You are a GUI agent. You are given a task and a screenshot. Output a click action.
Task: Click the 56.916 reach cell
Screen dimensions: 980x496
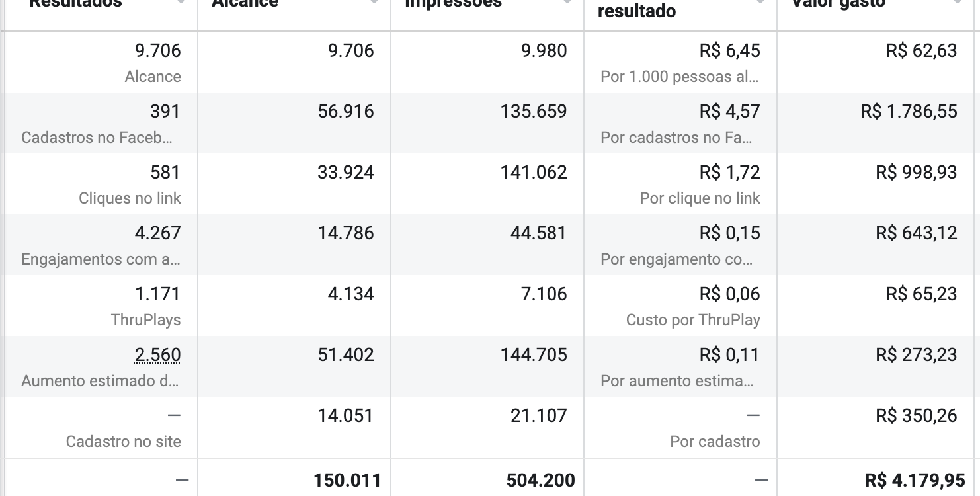click(x=346, y=112)
